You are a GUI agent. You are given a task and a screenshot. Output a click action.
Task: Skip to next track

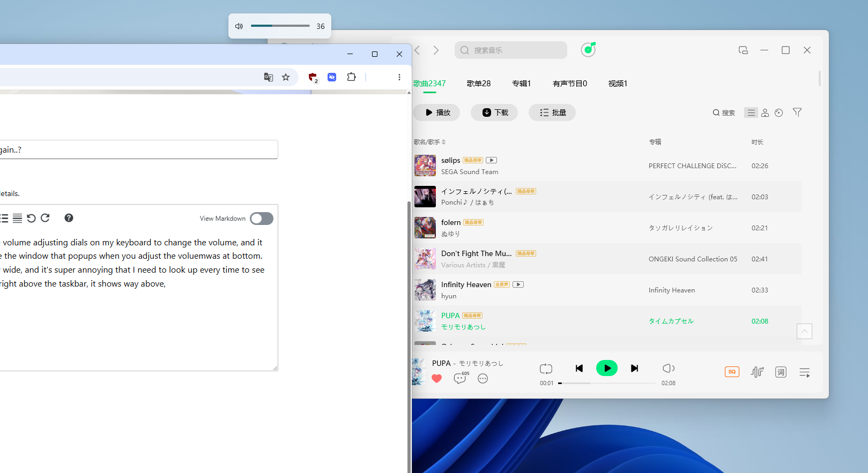pyautogui.click(x=635, y=368)
